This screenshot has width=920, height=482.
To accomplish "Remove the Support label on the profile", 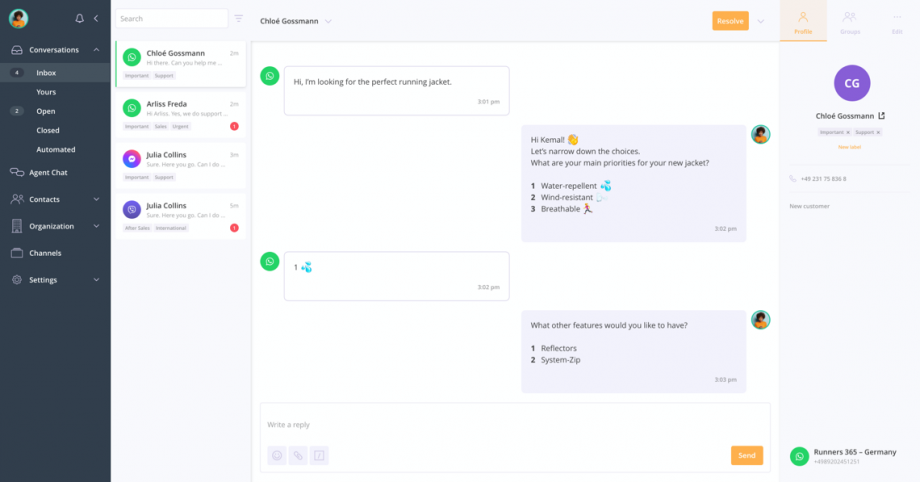I will (x=878, y=133).
